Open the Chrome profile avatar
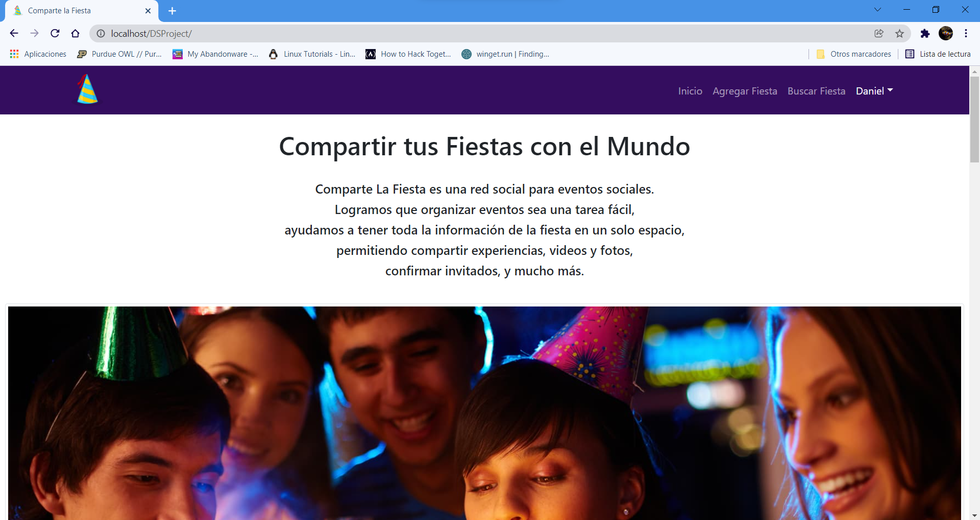 tap(946, 33)
